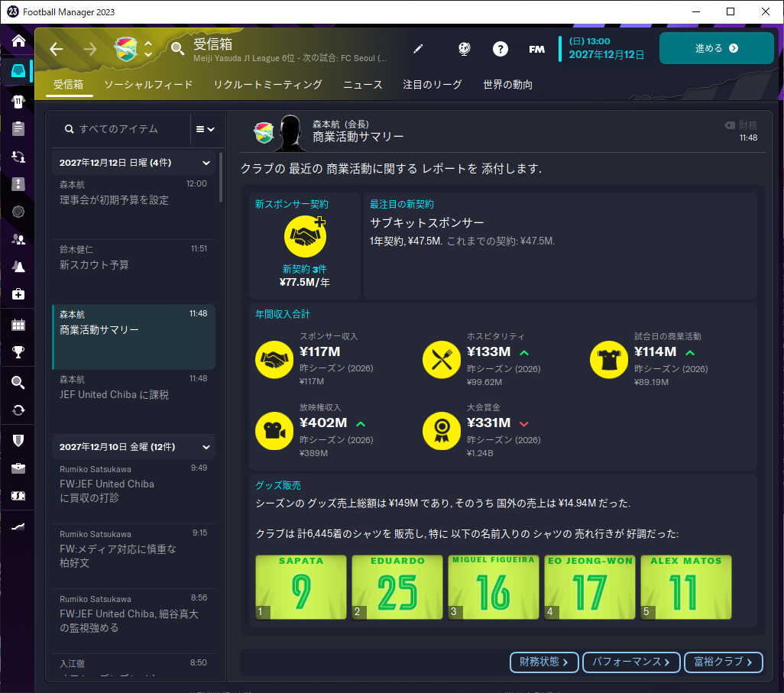
Task: Open the Medical Centre sidebar icon
Action: [18, 294]
